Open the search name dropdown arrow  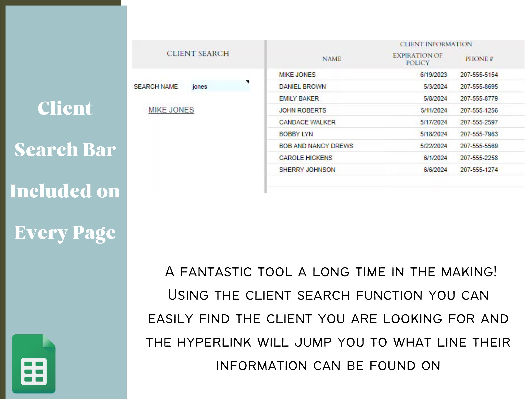tap(248, 82)
